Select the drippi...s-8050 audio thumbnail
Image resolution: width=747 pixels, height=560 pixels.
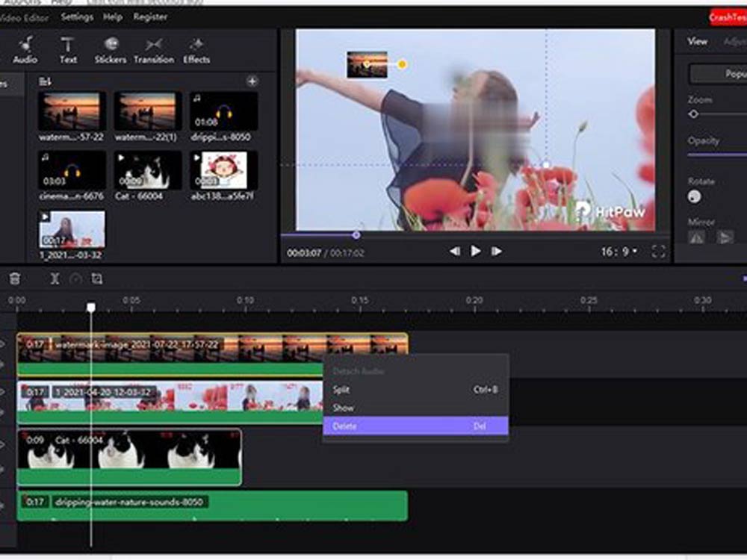coord(223,111)
